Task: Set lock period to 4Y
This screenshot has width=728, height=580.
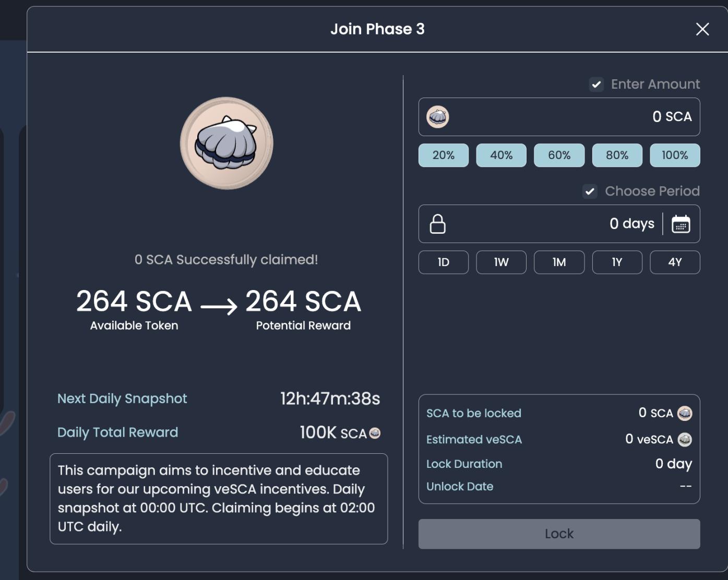Action: pos(674,262)
